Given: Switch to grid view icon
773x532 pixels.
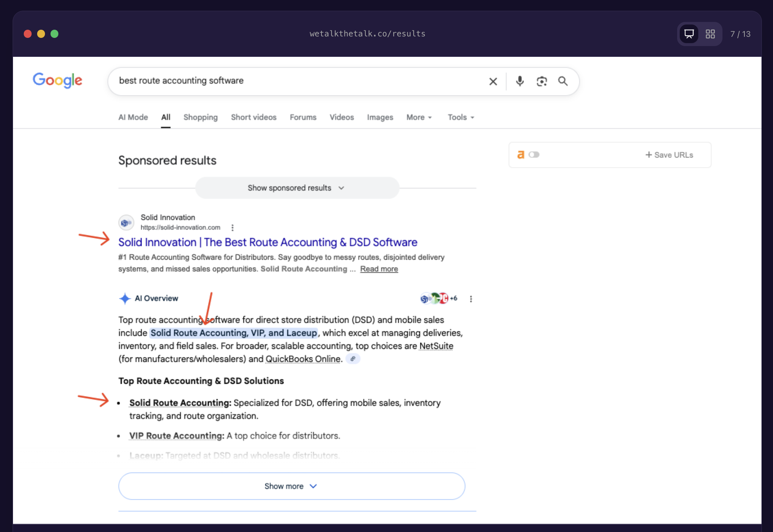Looking at the screenshot, I should (710, 34).
